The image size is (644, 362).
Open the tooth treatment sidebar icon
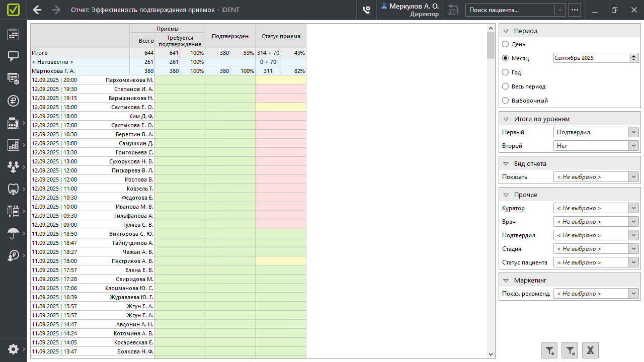point(13,189)
